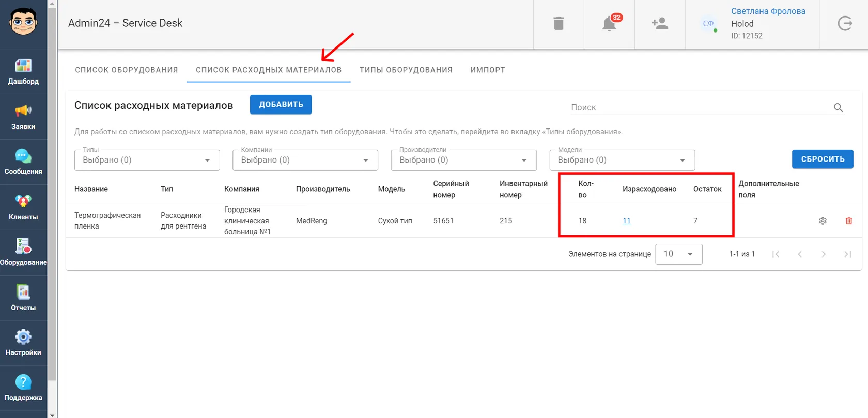
Task: Click the sidebar scroll up arrow
Action: point(52,3)
